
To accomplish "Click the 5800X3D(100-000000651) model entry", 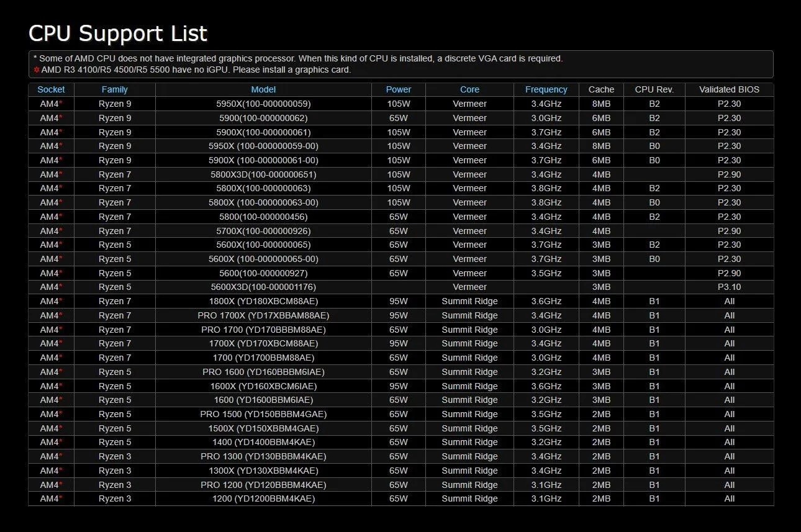I will pos(263,174).
